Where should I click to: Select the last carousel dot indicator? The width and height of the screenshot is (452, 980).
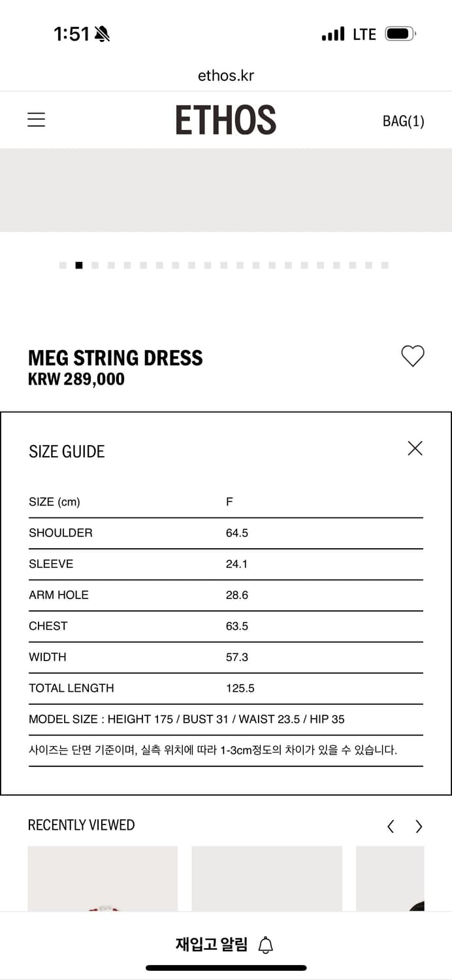384,265
